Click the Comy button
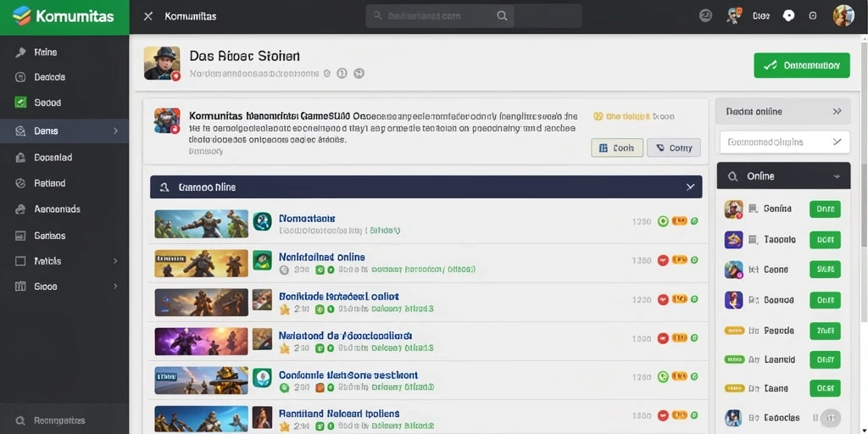The height and width of the screenshot is (434, 868). (x=674, y=147)
